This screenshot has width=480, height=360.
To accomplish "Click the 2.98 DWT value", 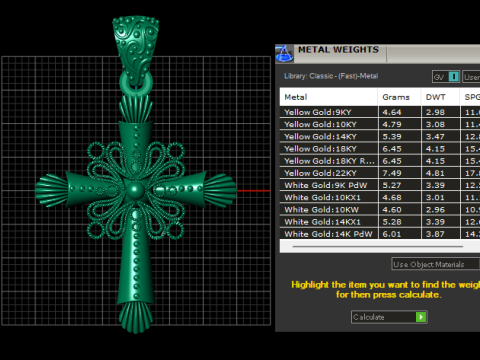I will pyautogui.click(x=435, y=112).
